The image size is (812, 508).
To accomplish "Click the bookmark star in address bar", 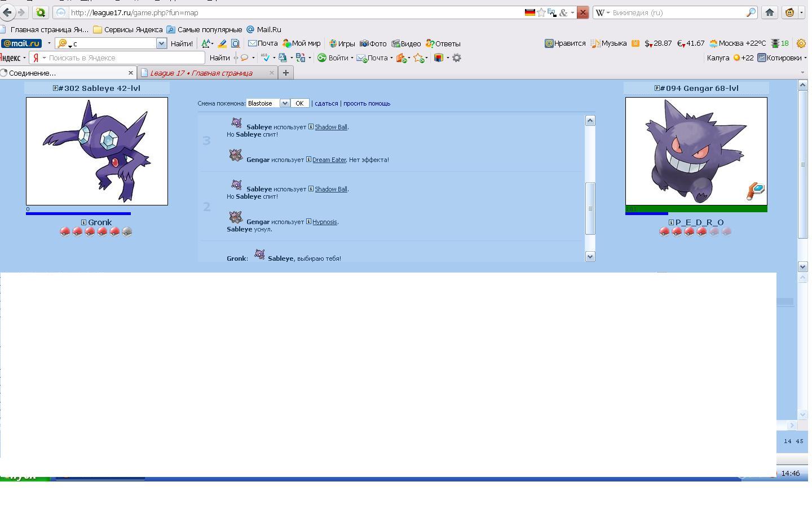I will click(x=541, y=12).
